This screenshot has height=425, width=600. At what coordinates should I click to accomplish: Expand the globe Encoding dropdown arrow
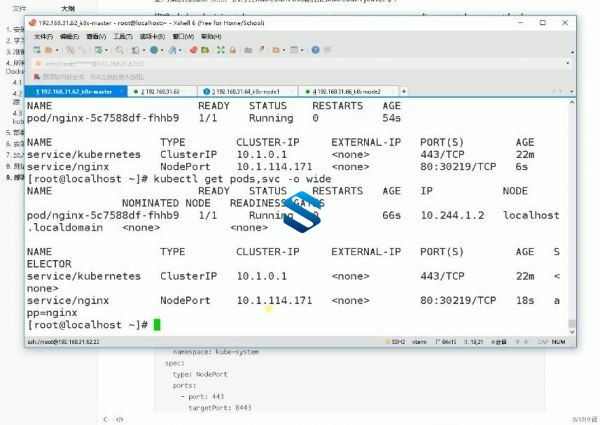coord(162,50)
